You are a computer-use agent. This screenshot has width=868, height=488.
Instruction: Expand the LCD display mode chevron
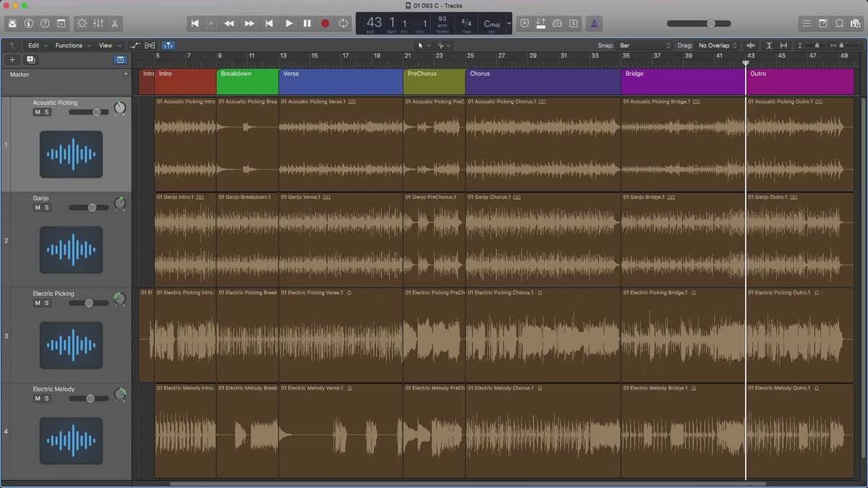[x=509, y=23]
